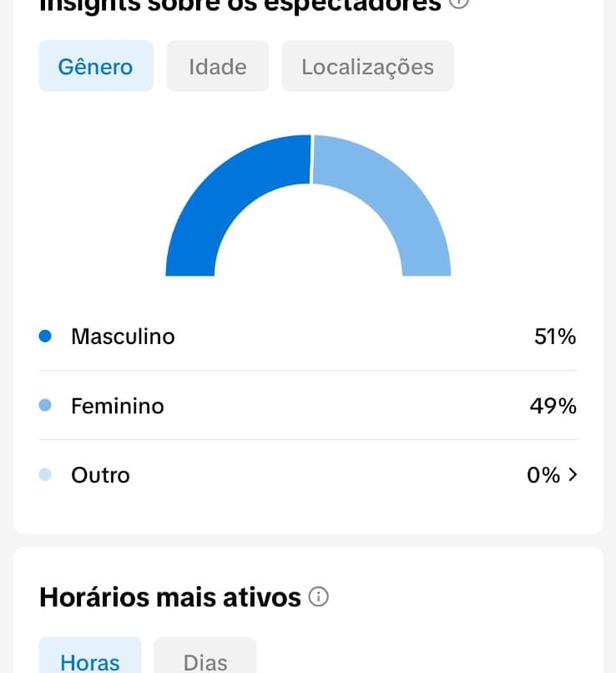616x673 pixels.
Task: Tap info icon next to Insights title
Action: tap(459, 3)
